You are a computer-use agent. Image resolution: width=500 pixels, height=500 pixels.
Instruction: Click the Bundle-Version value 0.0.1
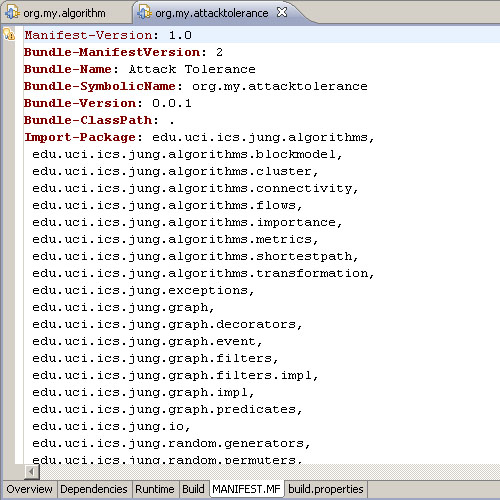172,103
